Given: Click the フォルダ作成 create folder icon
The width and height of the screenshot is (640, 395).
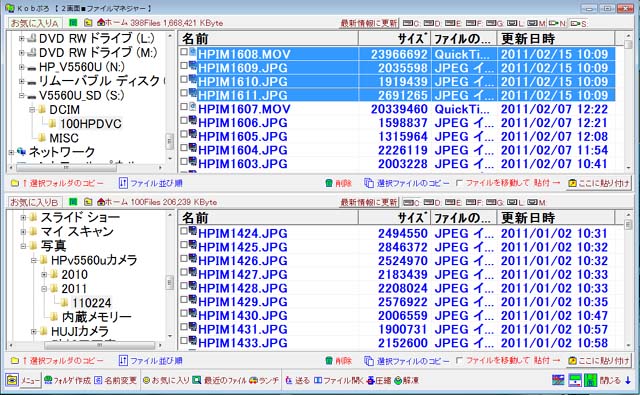Looking at the screenshot, I should [x=49, y=380].
